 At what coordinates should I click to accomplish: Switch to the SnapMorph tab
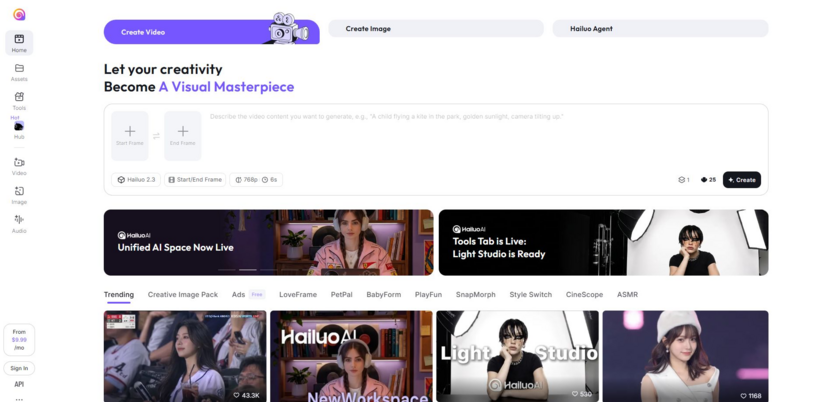click(x=475, y=295)
